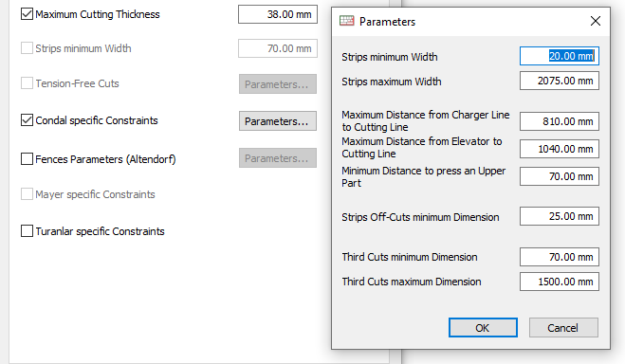This screenshot has width=625, height=364.
Task: Confirm the dialog with OK
Action: [483, 327]
